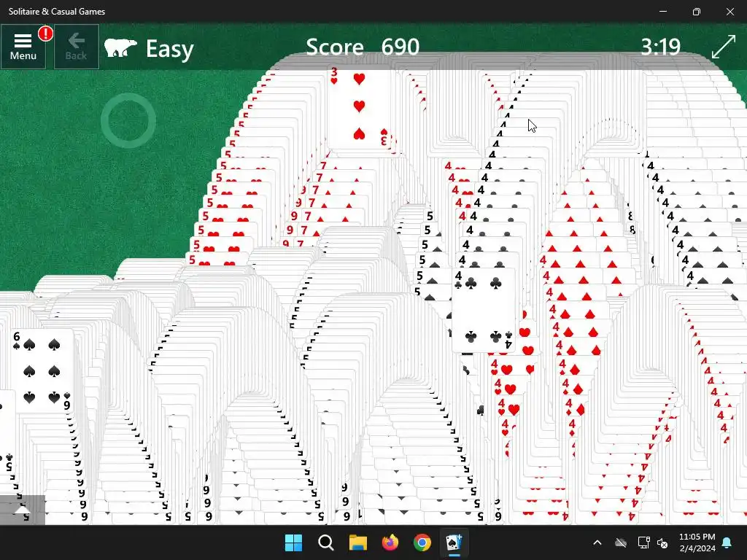747x560 pixels.
Task: Launch Firefox from taskbar
Action: [x=390, y=542]
